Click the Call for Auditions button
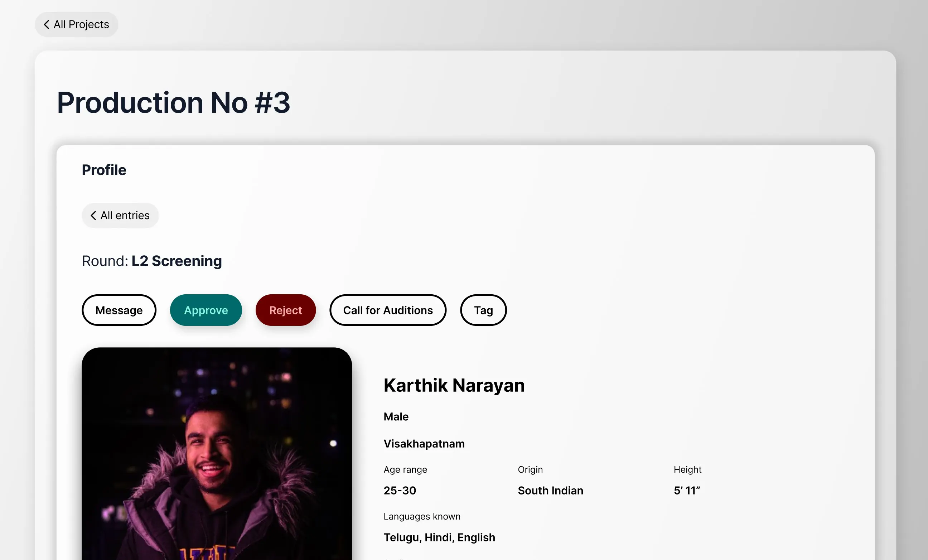Viewport: 928px width, 560px height. (x=388, y=310)
